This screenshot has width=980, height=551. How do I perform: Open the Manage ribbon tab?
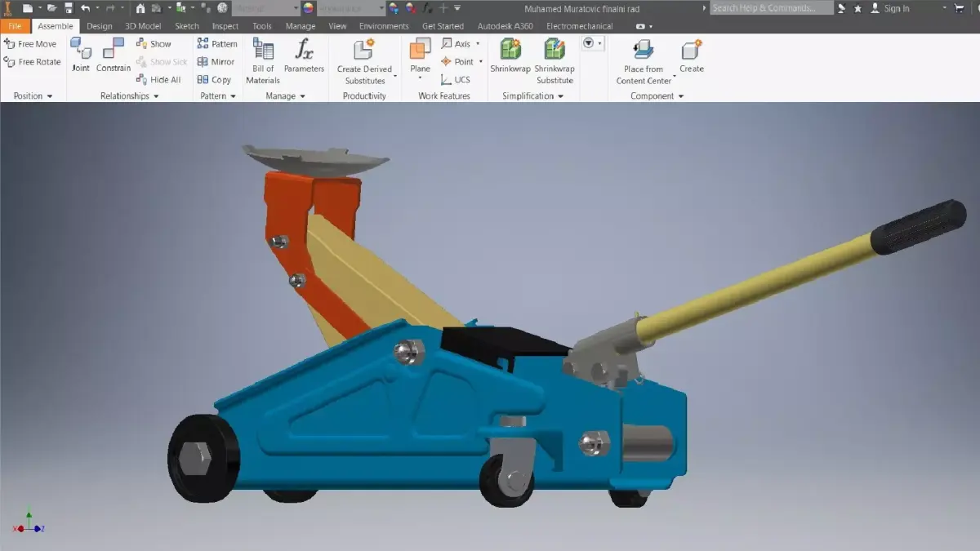(x=301, y=26)
